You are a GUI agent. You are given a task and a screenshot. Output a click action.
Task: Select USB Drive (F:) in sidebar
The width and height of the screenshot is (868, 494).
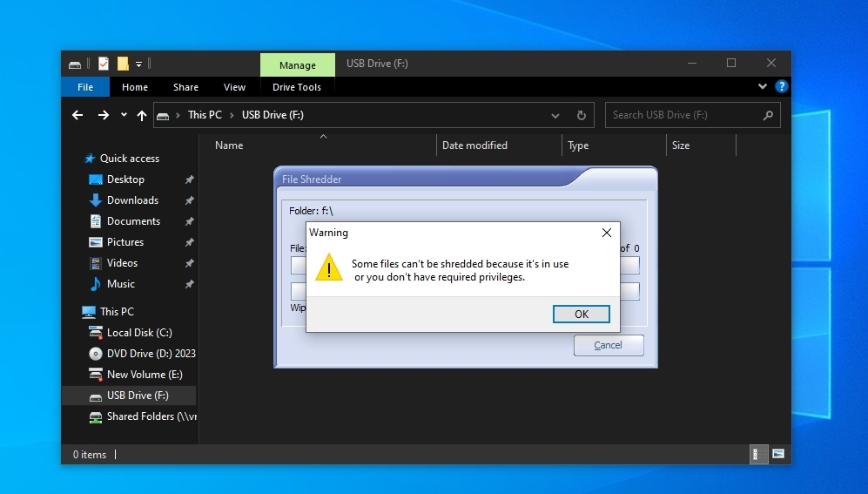138,396
